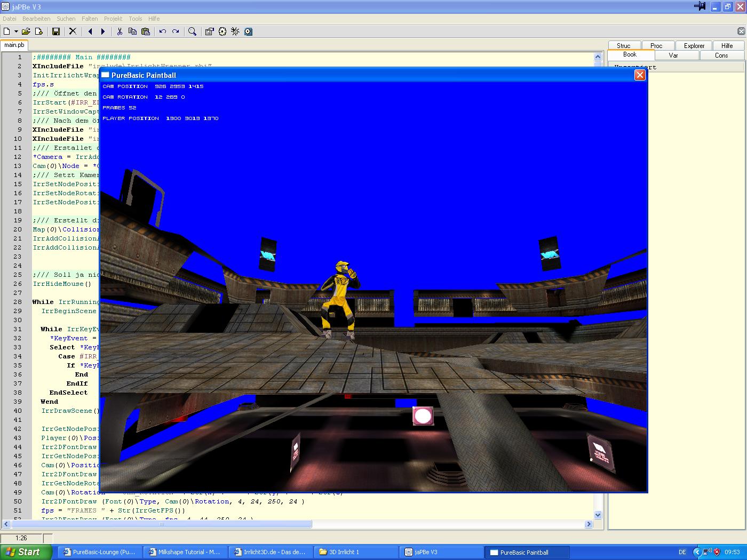This screenshot has width=747, height=560.
Task: Click the CAM POSITION readout in game window
Action: coord(153,86)
